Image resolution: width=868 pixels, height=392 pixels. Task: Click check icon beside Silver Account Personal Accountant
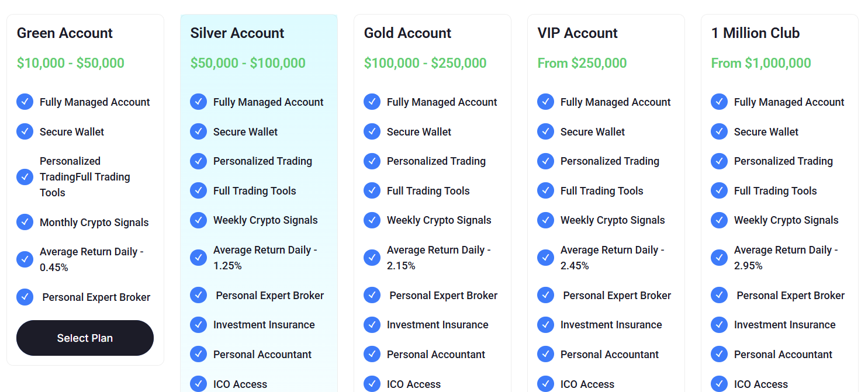[198, 354]
